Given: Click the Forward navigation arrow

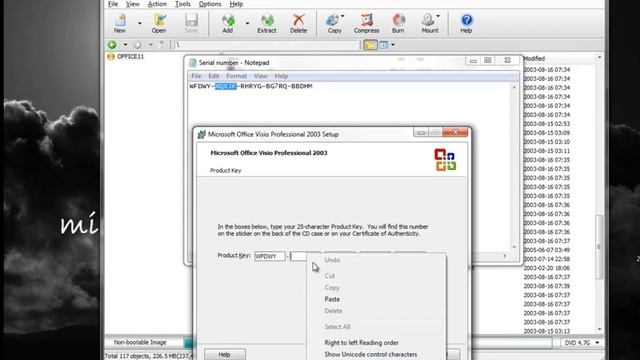Looking at the screenshot, I should [138, 44].
